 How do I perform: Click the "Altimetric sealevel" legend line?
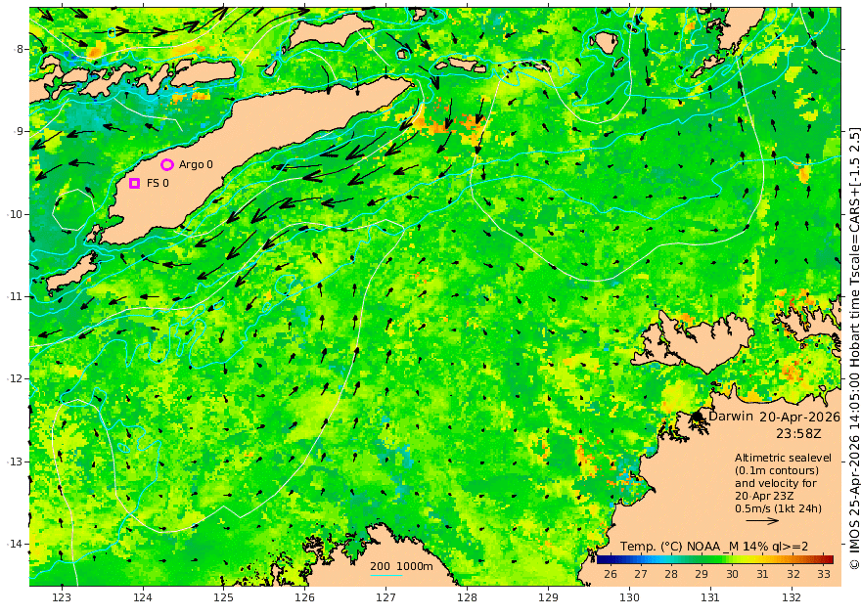pos(783,458)
